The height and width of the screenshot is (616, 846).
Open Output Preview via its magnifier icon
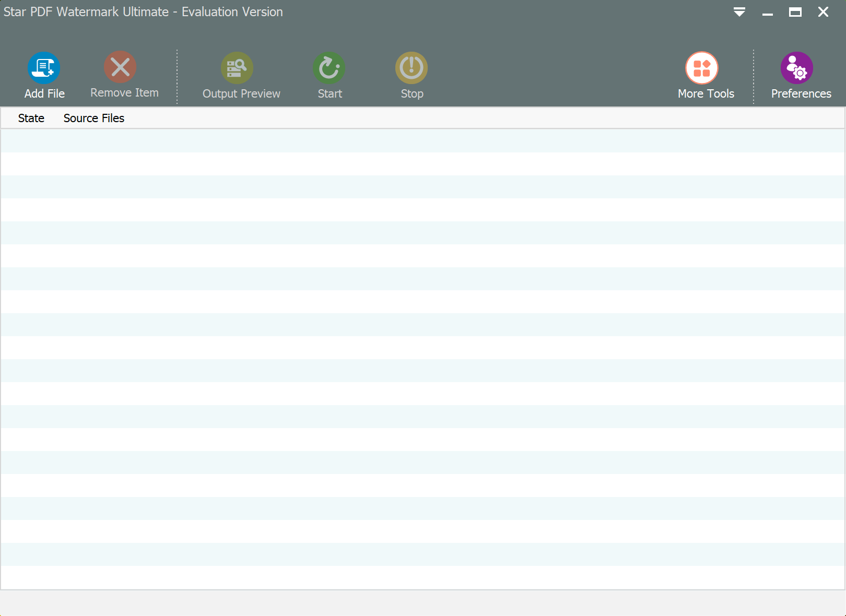[x=237, y=68]
